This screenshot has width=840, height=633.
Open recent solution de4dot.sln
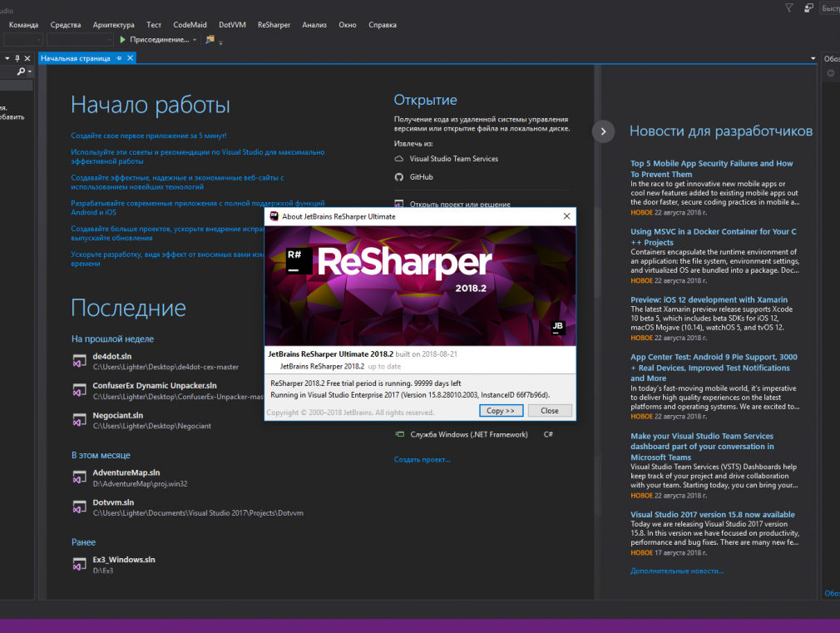tap(112, 357)
